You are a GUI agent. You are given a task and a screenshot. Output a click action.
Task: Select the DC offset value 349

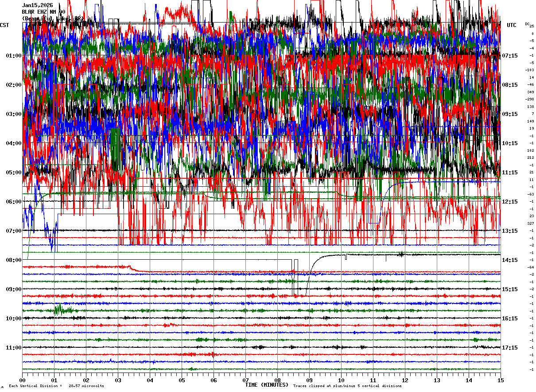tap(530, 92)
